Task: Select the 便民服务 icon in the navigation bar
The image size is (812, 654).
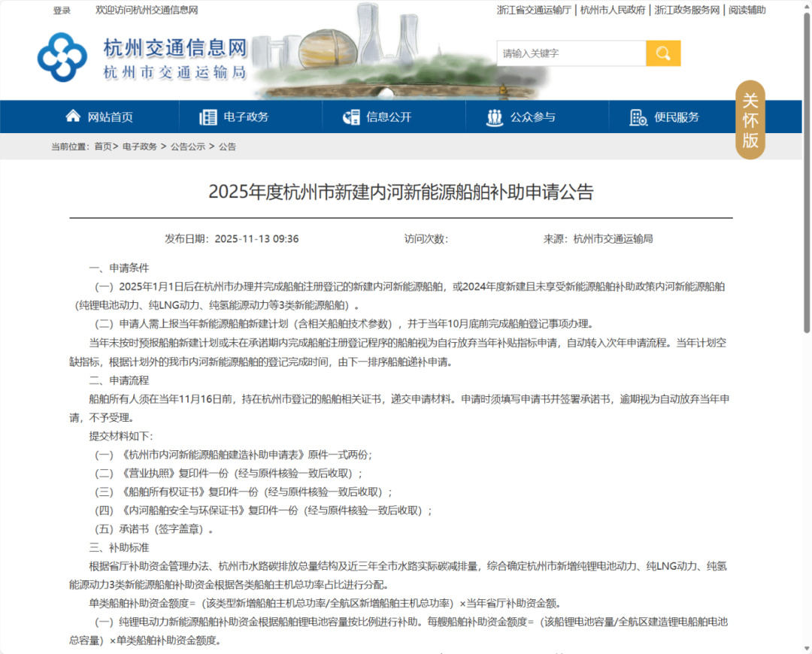Action: click(x=638, y=117)
